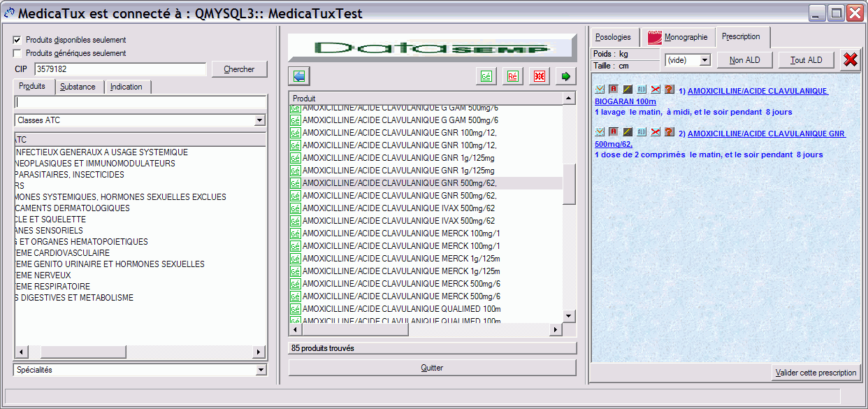Click 'Valider cette prescription' button
868x409 pixels.
816,373
